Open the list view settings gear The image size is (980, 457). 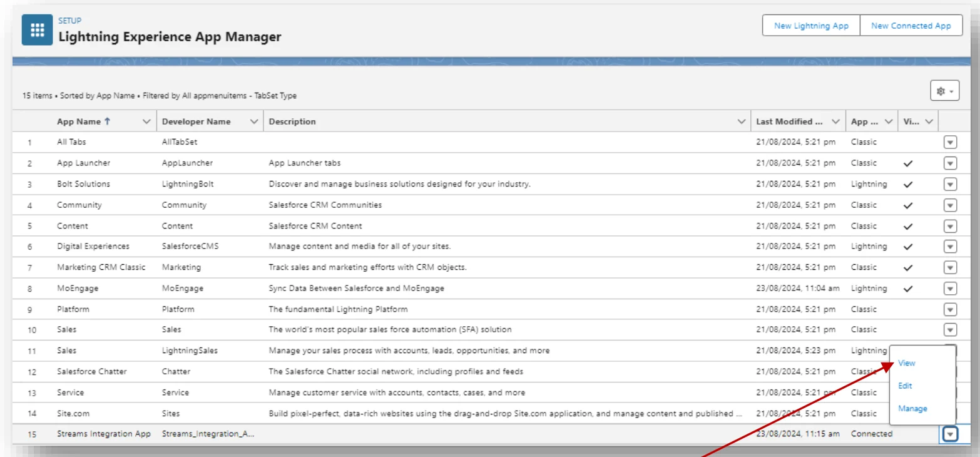pos(944,91)
